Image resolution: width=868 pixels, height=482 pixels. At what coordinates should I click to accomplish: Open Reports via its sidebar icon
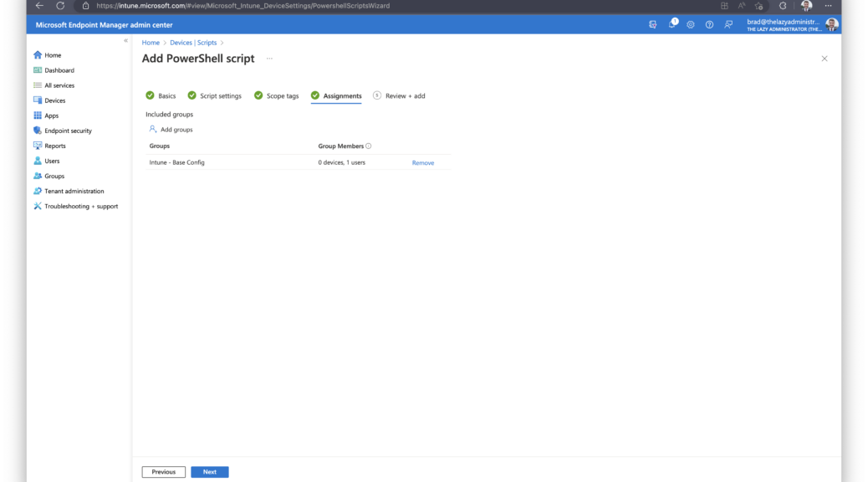38,146
